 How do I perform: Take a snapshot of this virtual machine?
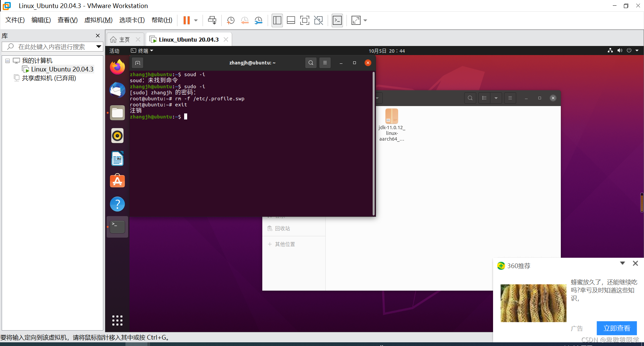(x=230, y=20)
